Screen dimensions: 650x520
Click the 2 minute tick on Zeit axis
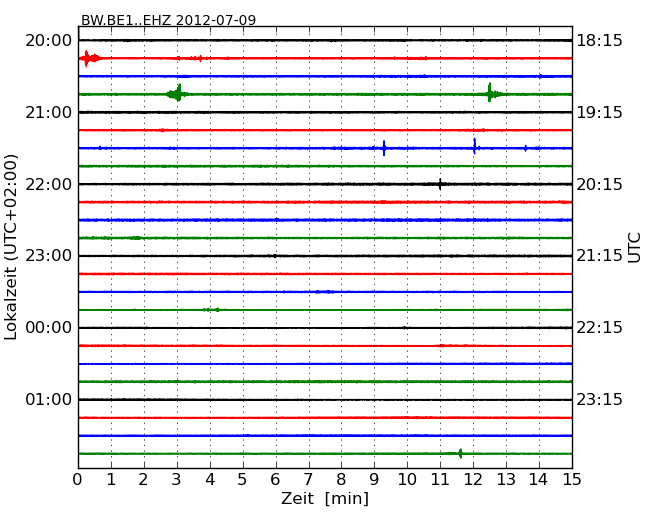pos(143,479)
